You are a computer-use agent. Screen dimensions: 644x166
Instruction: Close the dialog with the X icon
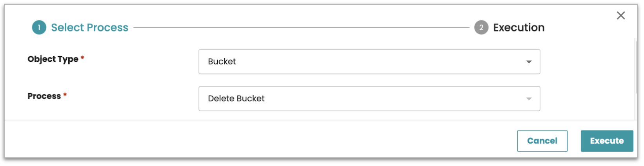(x=620, y=16)
